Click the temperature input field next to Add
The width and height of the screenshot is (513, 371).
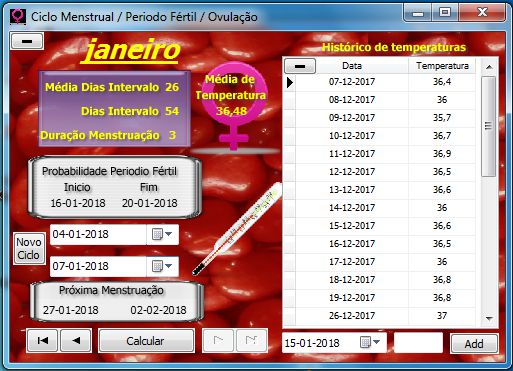(418, 342)
